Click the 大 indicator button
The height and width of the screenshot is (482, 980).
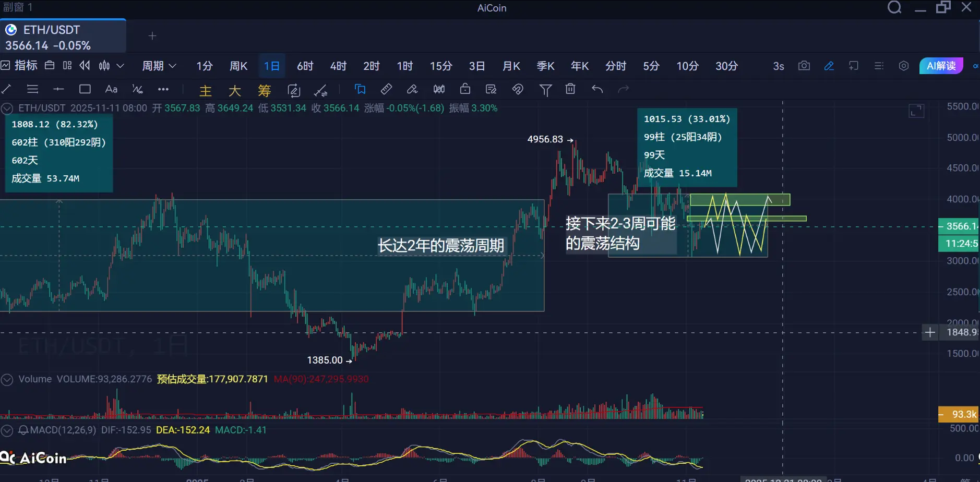[x=235, y=91]
